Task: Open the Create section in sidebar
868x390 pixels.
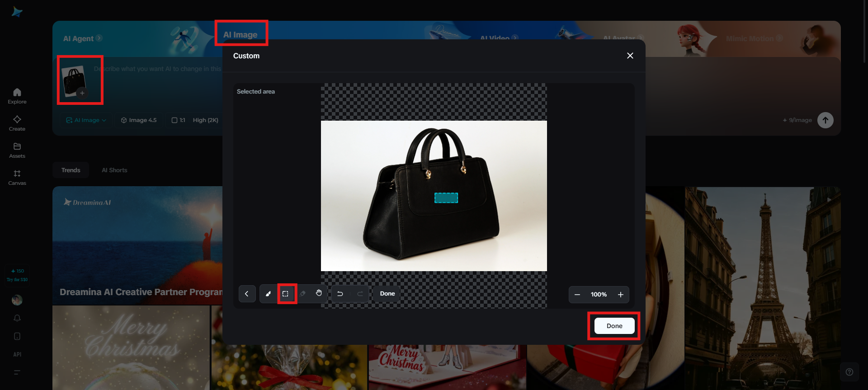Action: (x=17, y=123)
